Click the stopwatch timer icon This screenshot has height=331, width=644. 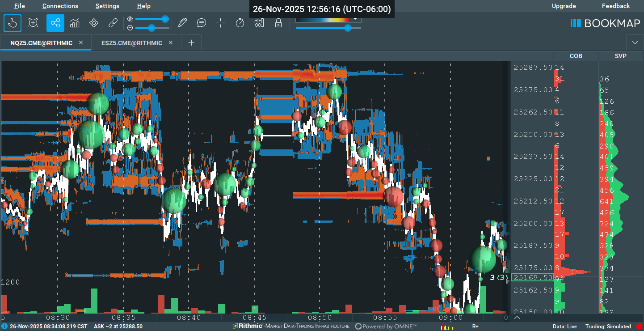(x=240, y=23)
